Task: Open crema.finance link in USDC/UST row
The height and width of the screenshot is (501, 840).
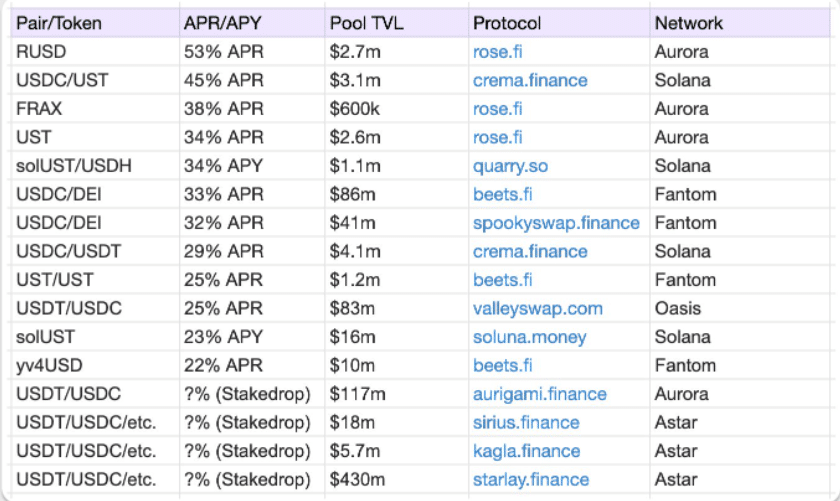Action: [x=530, y=80]
